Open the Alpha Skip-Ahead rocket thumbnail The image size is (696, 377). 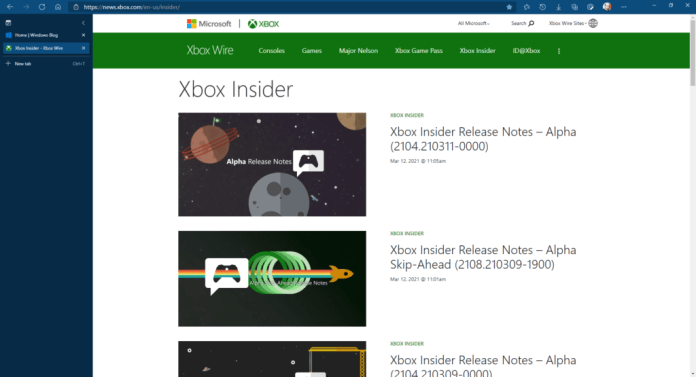(272, 278)
